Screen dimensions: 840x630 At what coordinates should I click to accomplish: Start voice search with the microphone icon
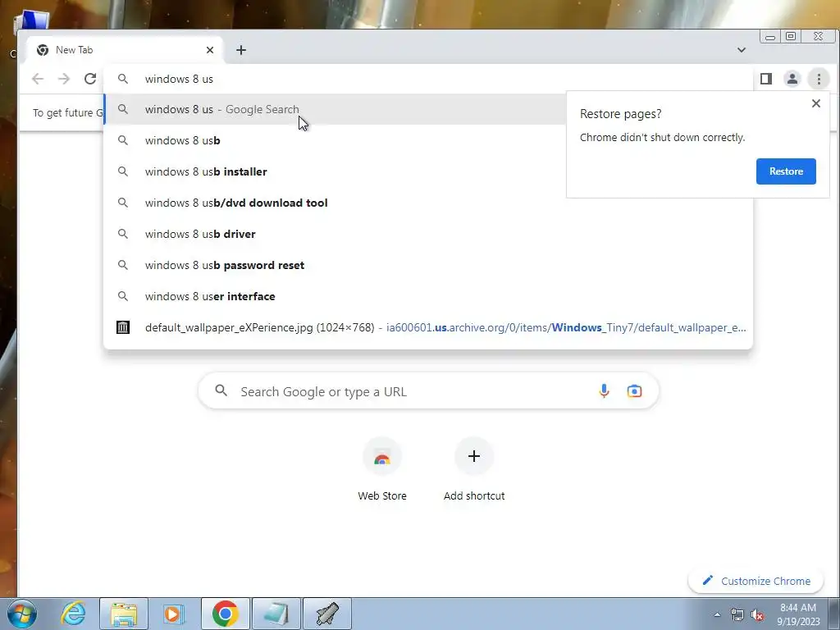[x=604, y=391]
